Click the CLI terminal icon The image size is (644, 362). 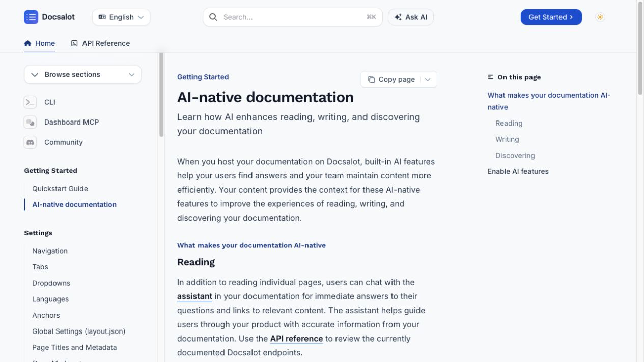[x=30, y=102]
